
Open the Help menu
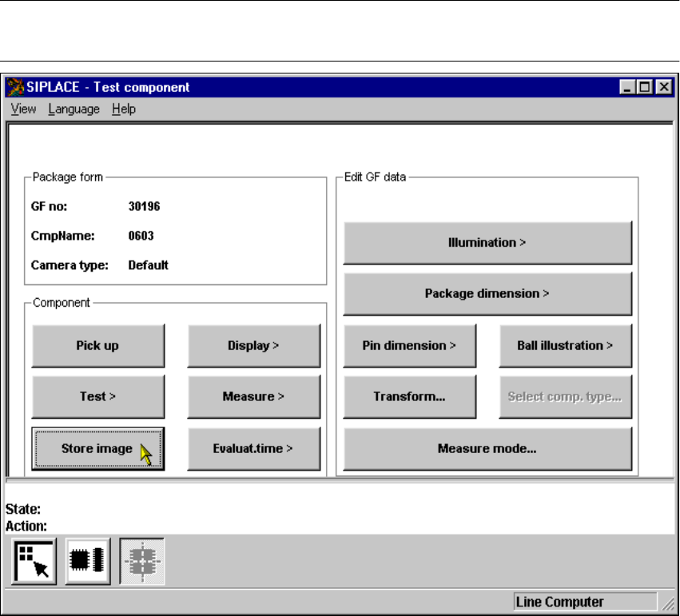coord(124,109)
